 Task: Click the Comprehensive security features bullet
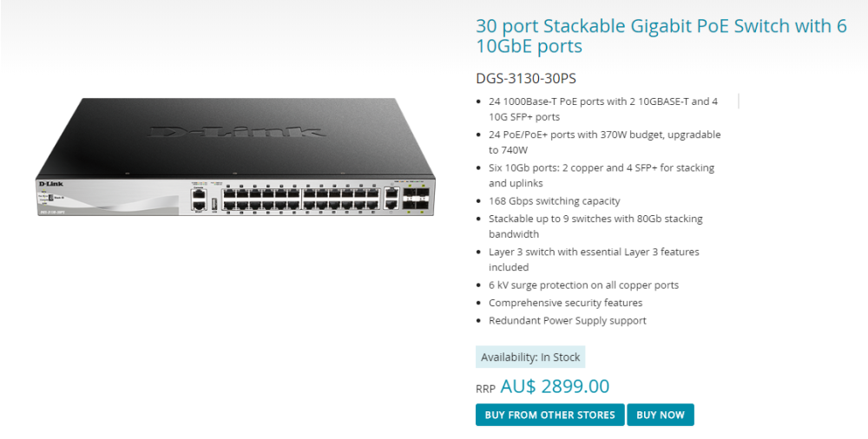565,303
